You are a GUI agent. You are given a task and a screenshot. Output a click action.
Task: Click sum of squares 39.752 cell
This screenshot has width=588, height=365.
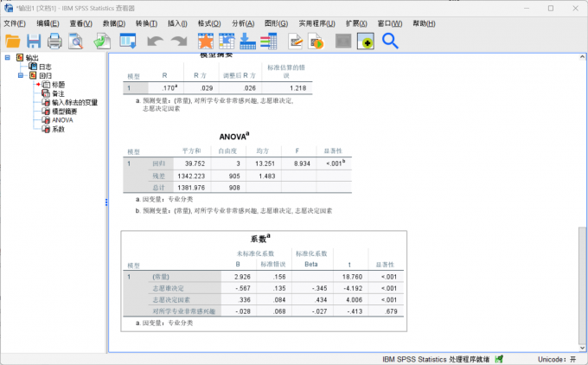click(x=195, y=163)
